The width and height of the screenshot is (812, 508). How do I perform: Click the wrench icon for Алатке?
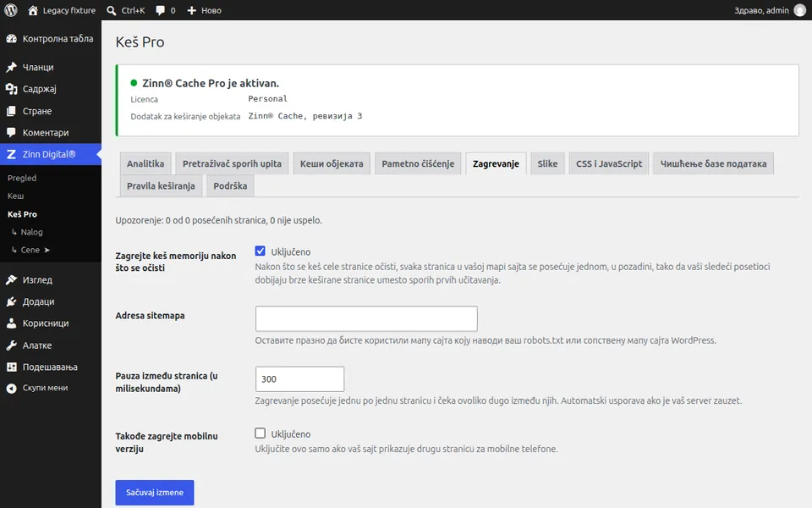pyautogui.click(x=11, y=345)
